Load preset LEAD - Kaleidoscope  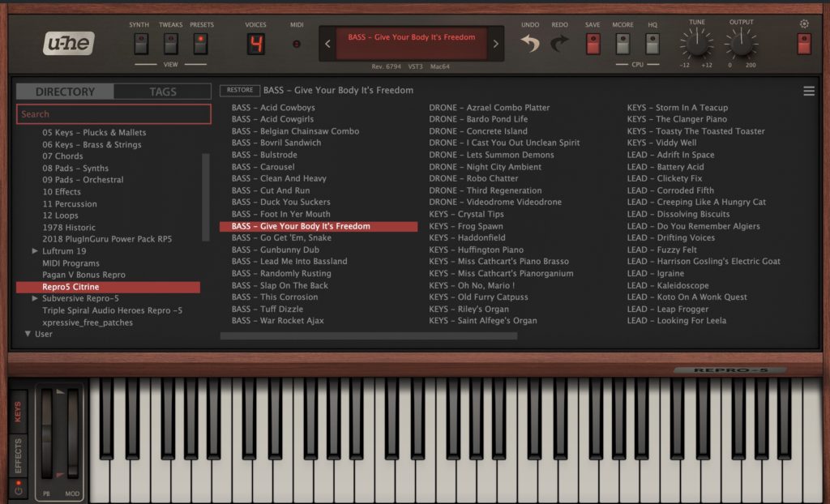(668, 285)
